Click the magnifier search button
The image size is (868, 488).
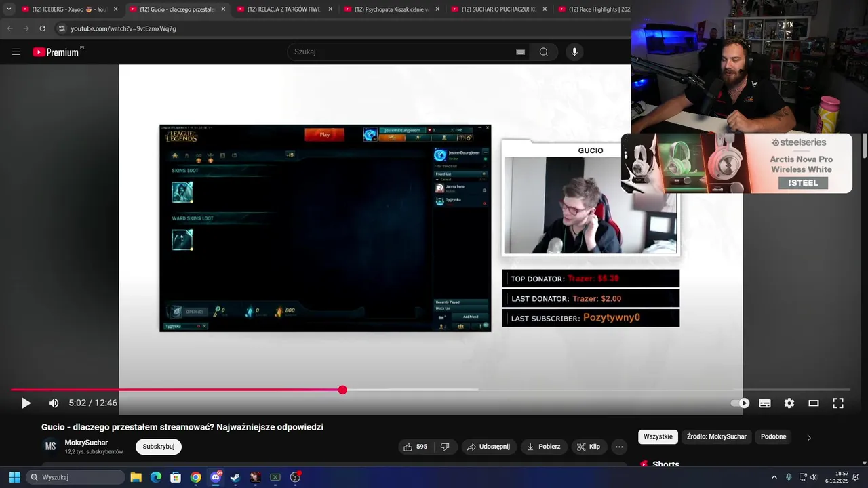pos(544,52)
